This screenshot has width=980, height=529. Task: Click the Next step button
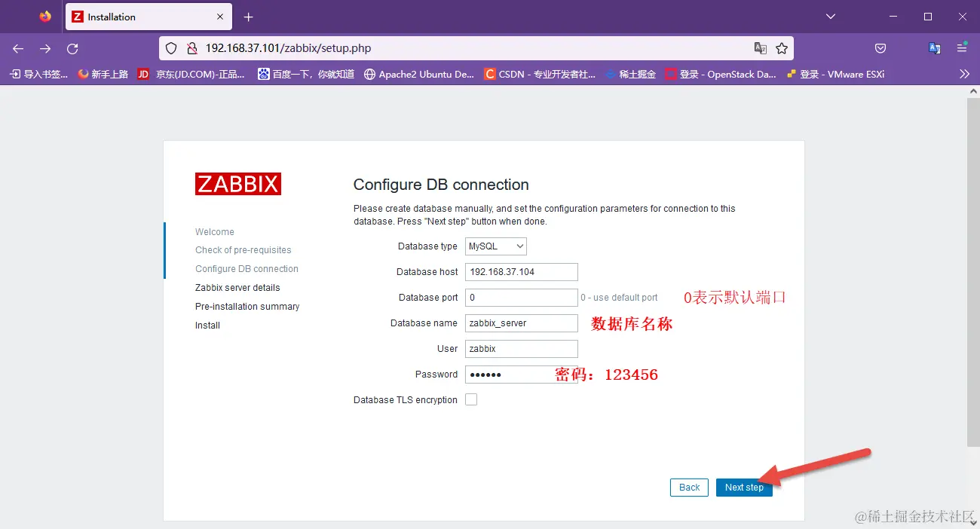coord(743,487)
